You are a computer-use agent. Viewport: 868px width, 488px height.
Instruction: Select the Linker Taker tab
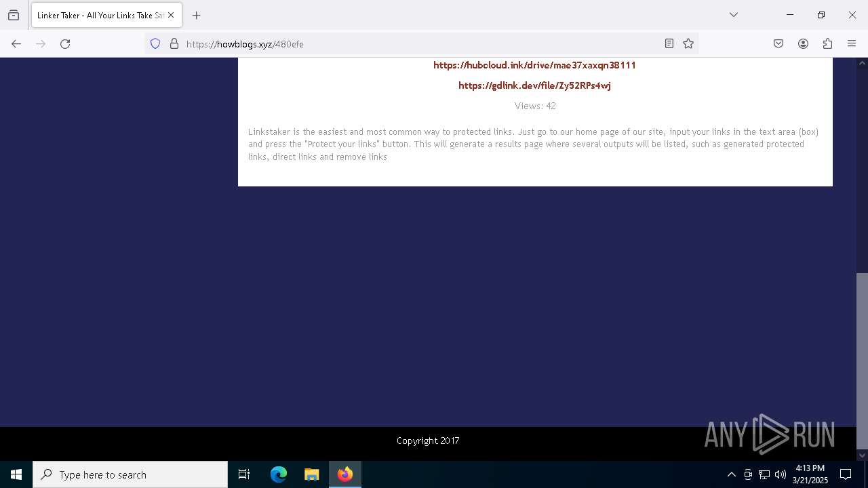click(x=106, y=15)
